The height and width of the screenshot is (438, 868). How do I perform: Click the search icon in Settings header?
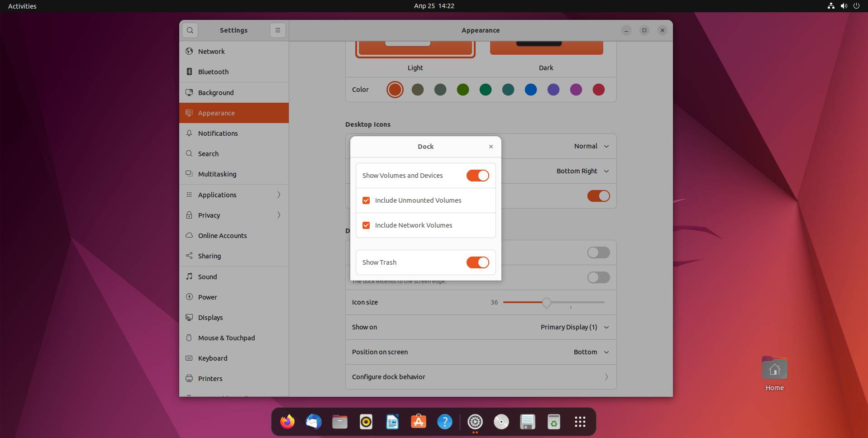click(x=190, y=30)
